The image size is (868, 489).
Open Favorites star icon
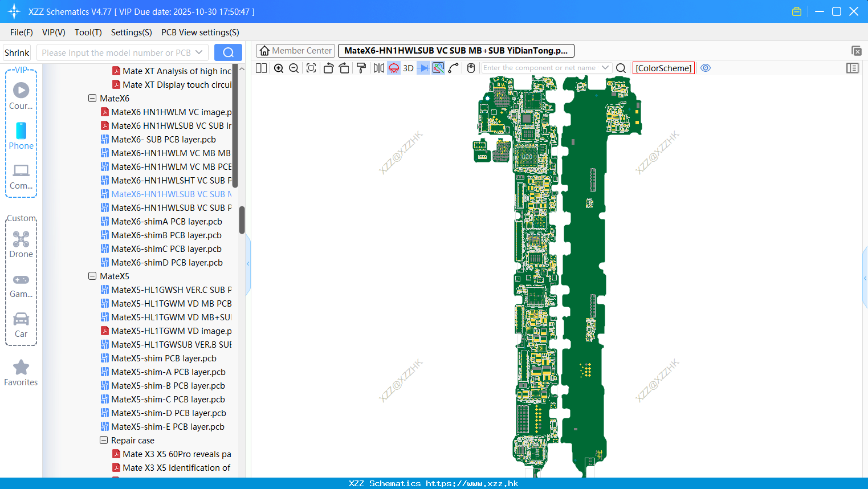tap(21, 373)
